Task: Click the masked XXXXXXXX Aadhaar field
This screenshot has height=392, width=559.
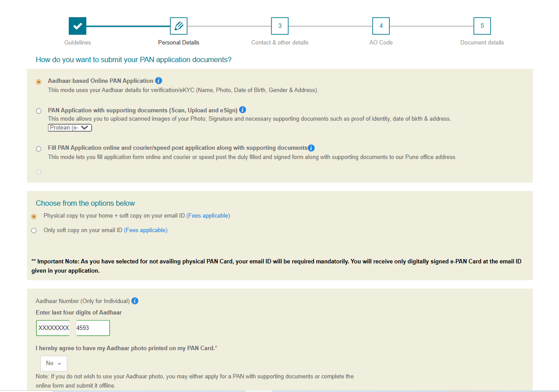Action: [x=53, y=328]
